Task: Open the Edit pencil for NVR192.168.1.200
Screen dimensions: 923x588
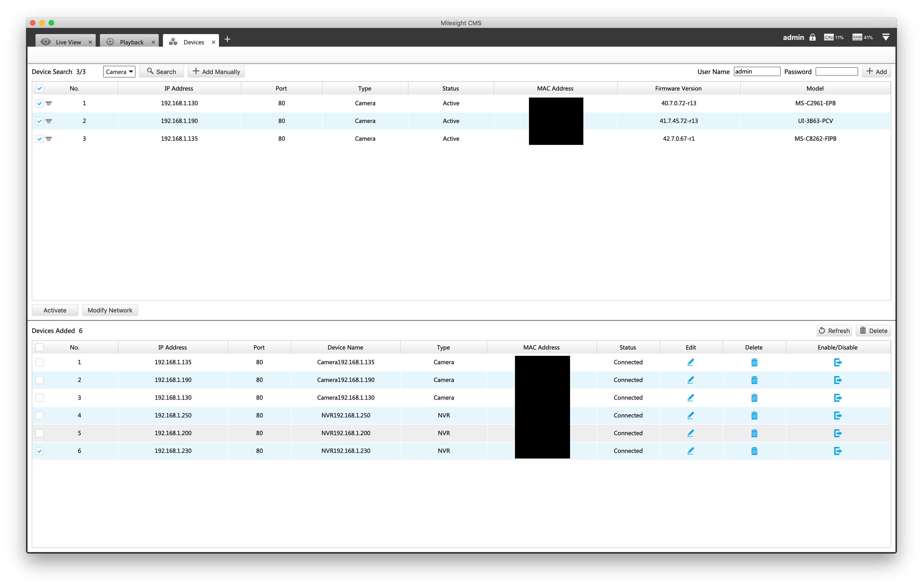Action: (x=690, y=433)
